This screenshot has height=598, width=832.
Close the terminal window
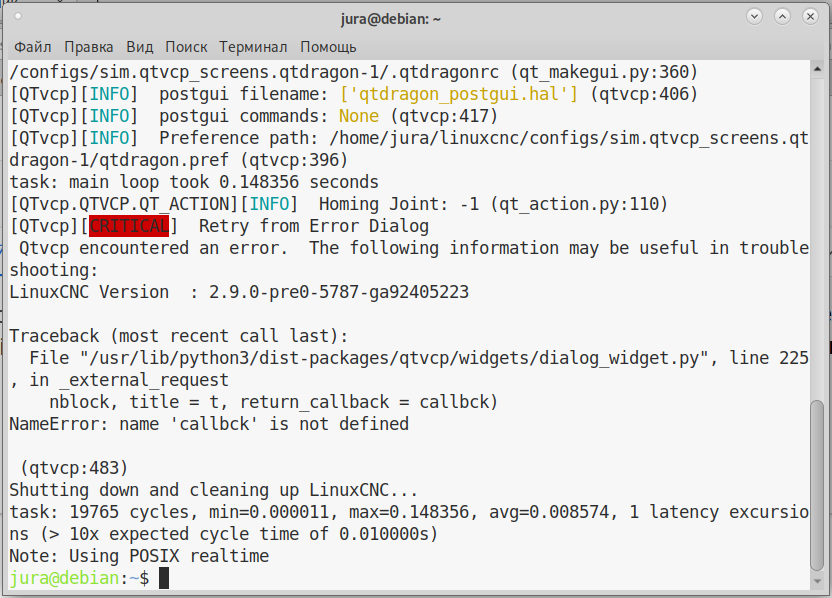(x=810, y=16)
